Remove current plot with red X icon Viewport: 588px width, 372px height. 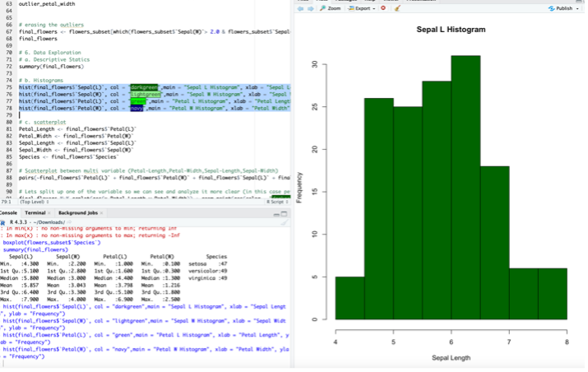385,8
